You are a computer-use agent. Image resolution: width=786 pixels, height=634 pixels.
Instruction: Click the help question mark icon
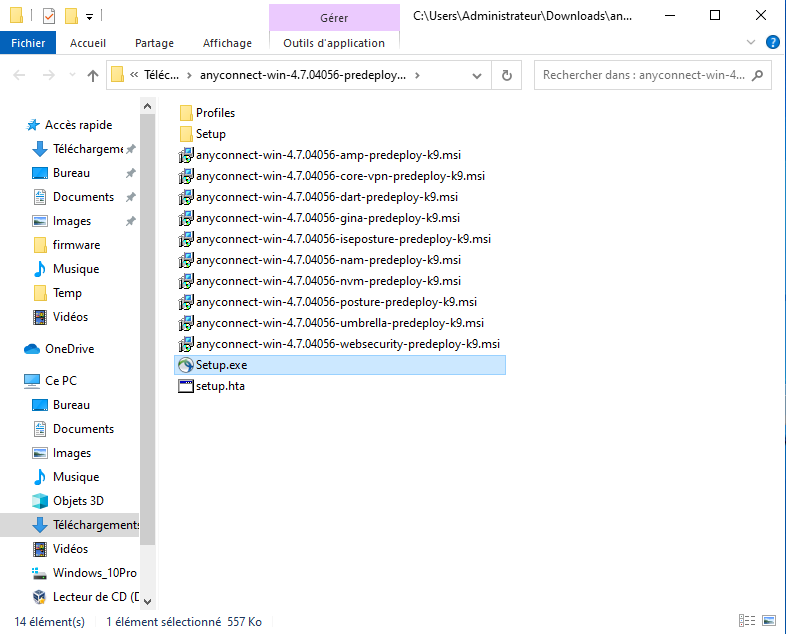[772, 42]
